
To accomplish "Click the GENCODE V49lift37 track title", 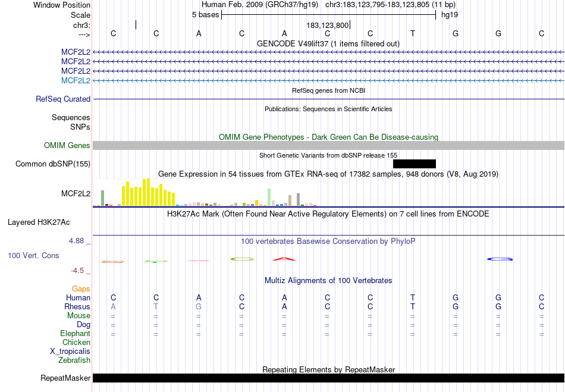I will (x=328, y=43).
